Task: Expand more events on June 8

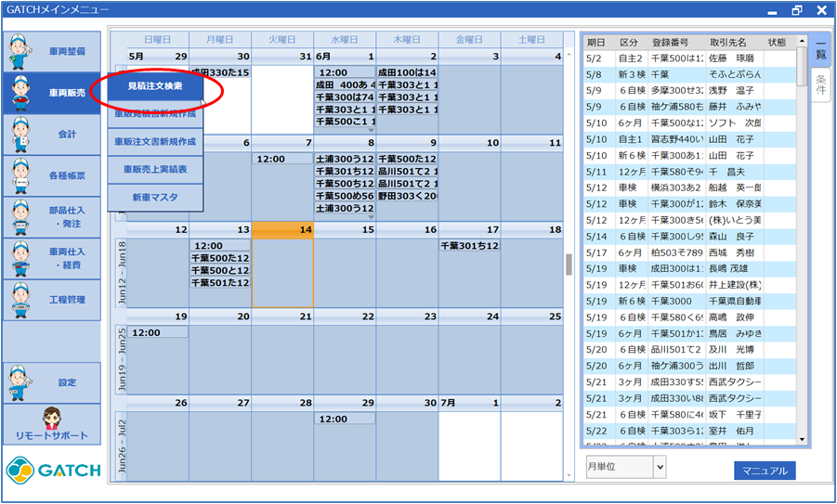Action: 371,217
